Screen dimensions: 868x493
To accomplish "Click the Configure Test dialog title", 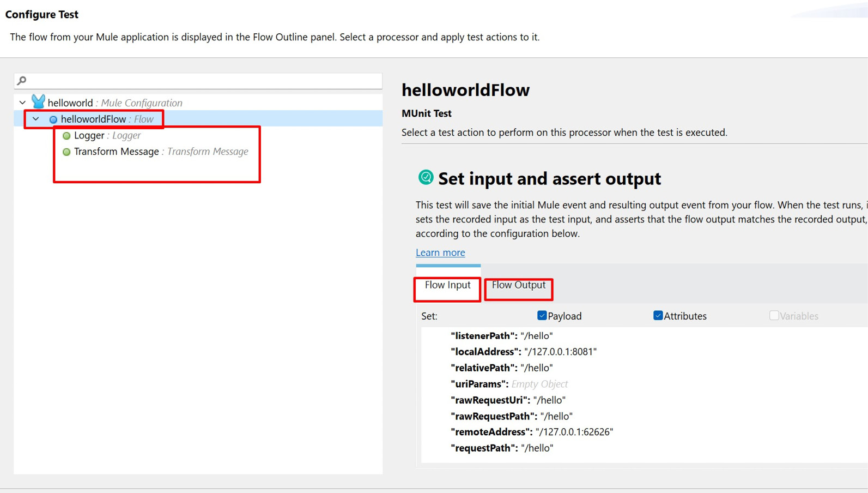I will click(x=42, y=15).
